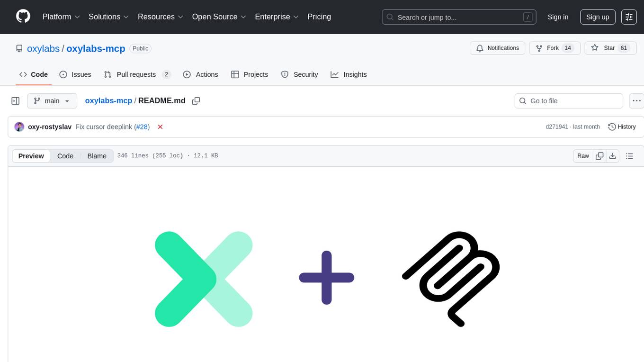Switch to the Actions tab
The height and width of the screenshot is (362, 644).
[200, 74]
